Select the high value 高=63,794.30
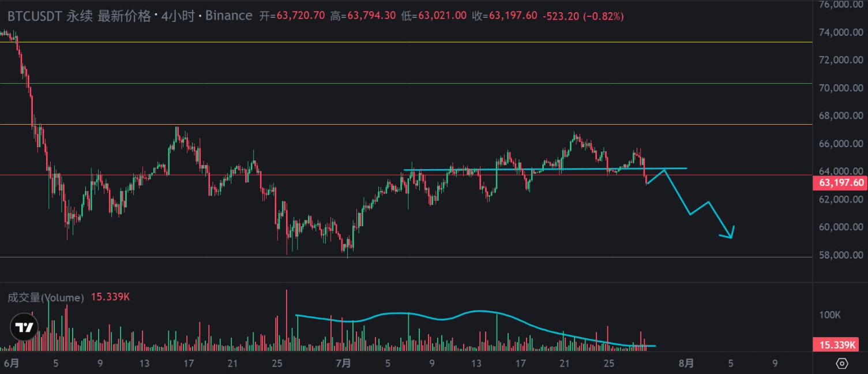The height and width of the screenshot is (374, 868). (363, 16)
